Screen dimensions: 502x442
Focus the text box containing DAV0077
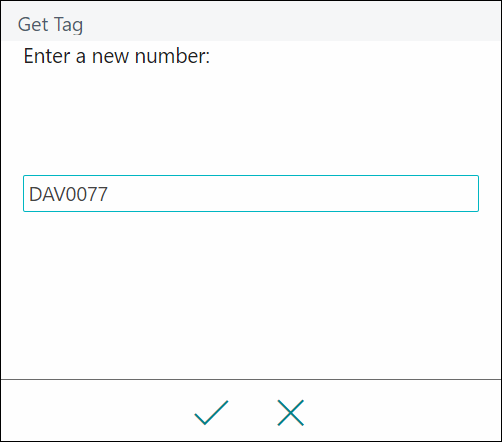251,193
